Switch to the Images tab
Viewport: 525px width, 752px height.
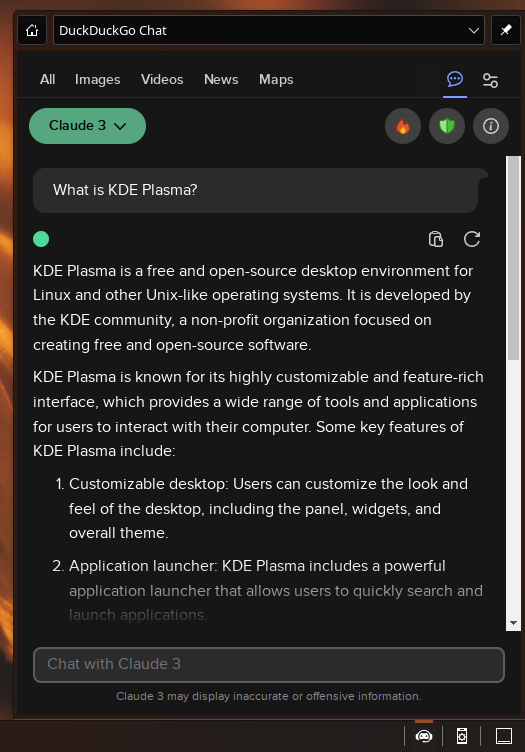[97, 80]
